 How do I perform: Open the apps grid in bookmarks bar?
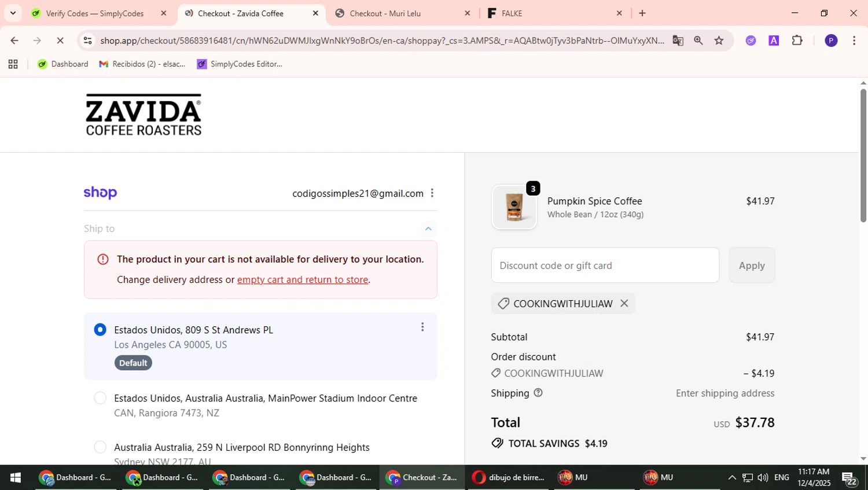pyautogui.click(x=13, y=64)
